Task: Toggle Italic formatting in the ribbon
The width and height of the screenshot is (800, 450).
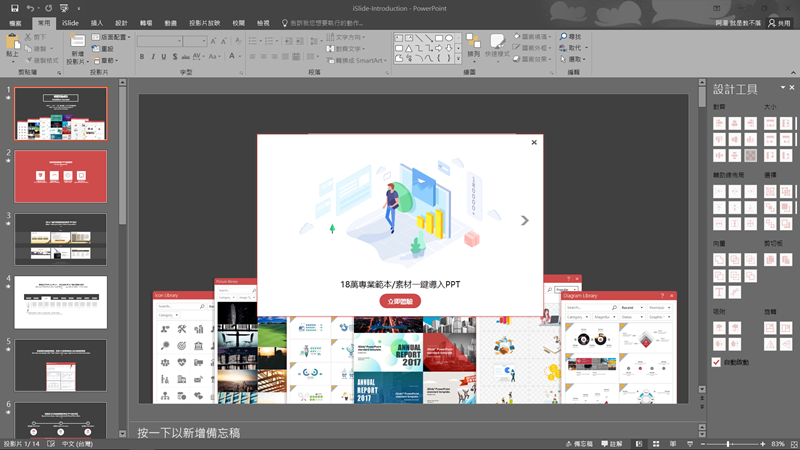Action: point(155,57)
